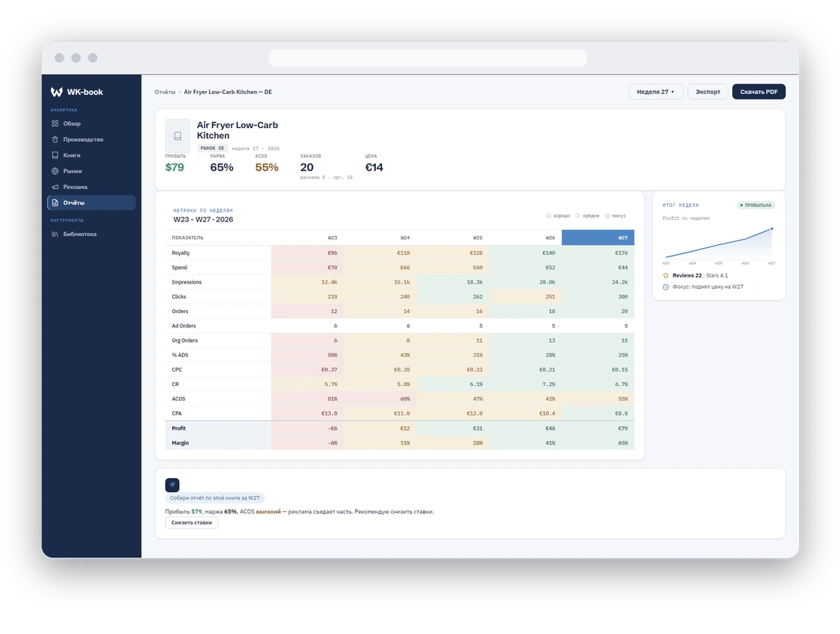The height and width of the screenshot is (634, 840).
Task: Open the Отчёты sidebar menu item
Action: pos(92,202)
